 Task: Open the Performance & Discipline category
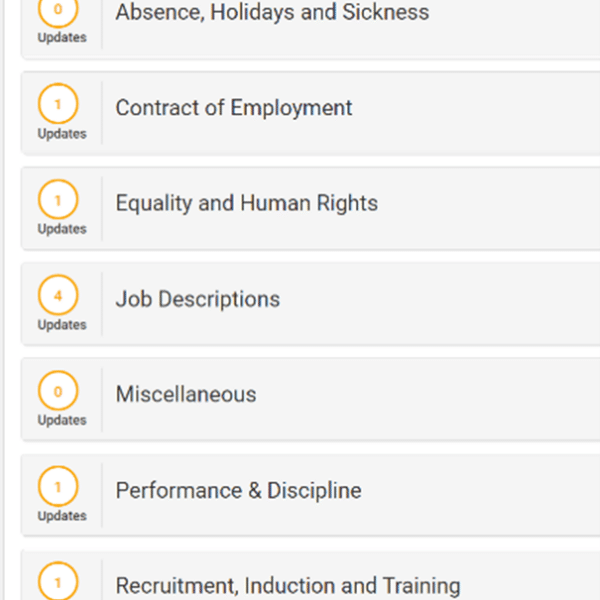238,490
